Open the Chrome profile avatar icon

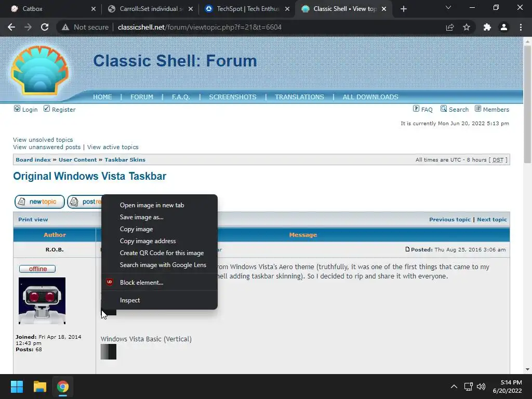(x=504, y=27)
